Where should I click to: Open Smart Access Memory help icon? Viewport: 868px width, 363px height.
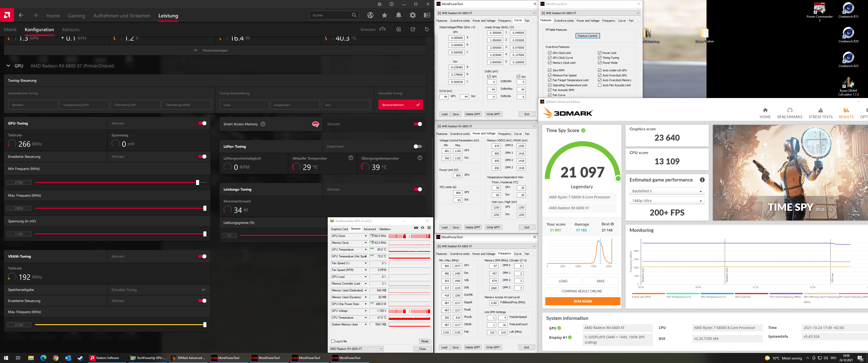[263, 124]
